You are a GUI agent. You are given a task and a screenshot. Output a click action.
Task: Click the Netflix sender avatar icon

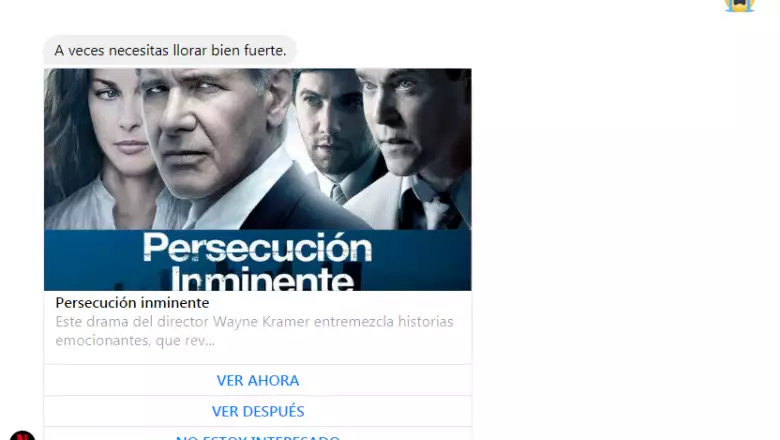click(x=22, y=436)
